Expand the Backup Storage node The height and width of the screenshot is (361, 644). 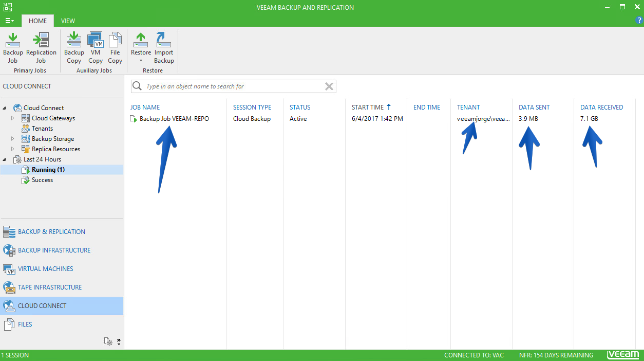tap(13, 139)
